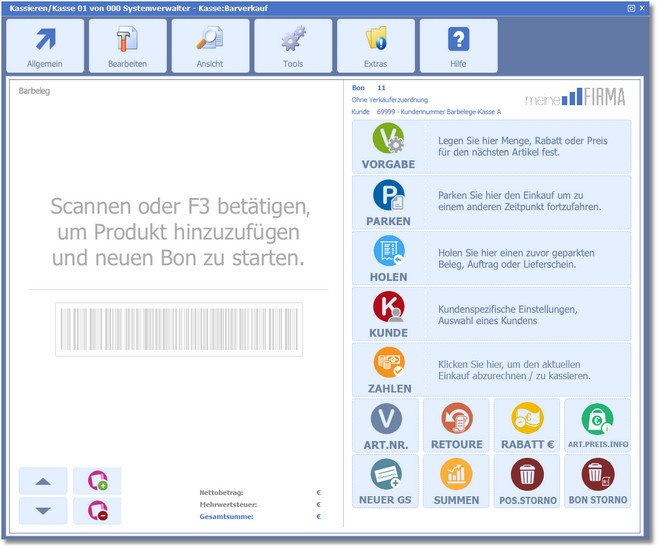Open KUNDE customer settings
Viewport: 658px width, 548px height.
[x=388, y=314]
